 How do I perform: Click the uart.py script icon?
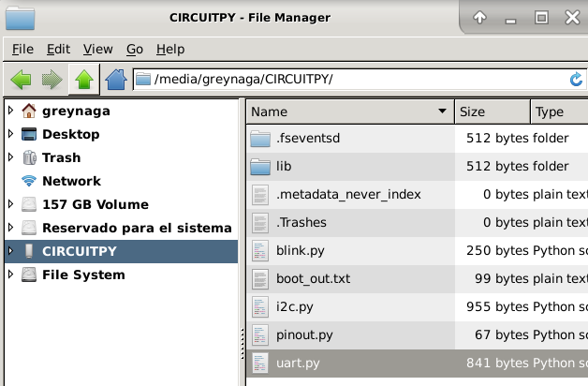[260, 364]
